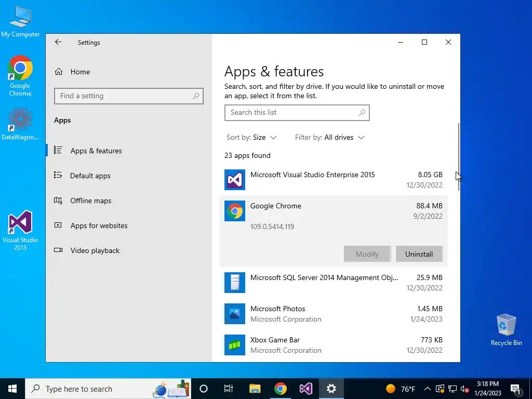The width and height of the screenshot is (532, 399).
Task: Click the 76°F weather widget
Action: click(x=401, y=389)
